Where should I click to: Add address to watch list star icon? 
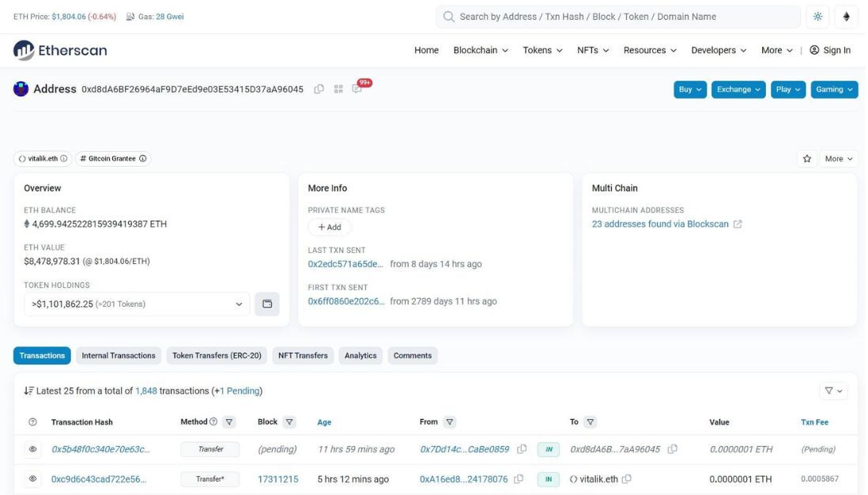pos(807,159)
